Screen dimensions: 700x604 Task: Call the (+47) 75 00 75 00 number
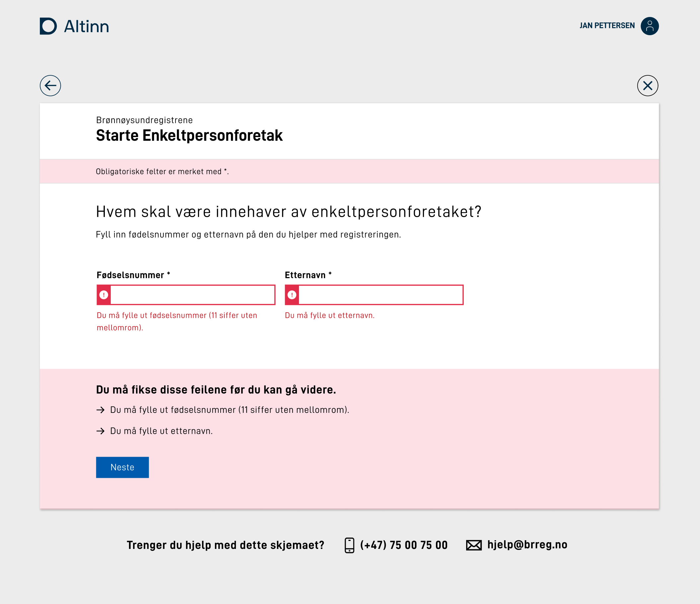pos(403,545)
